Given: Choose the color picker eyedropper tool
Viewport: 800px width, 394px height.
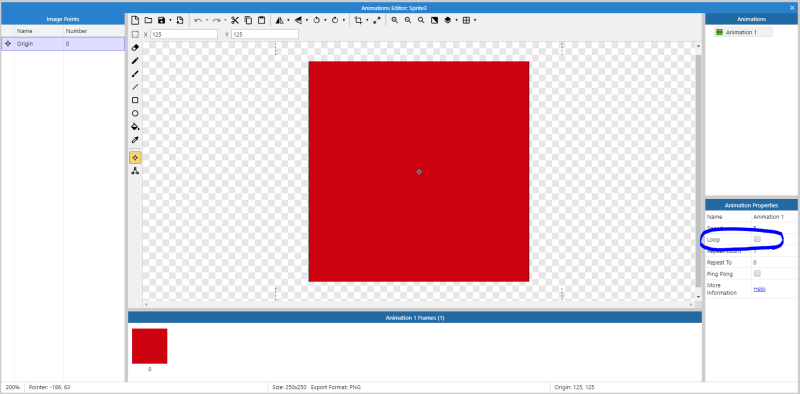Looking at the screenshot, I should point(135,140).
